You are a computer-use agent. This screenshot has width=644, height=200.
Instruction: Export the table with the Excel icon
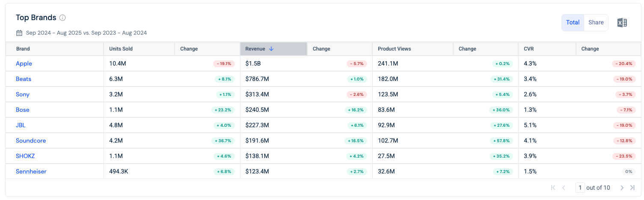pos(622,23)
